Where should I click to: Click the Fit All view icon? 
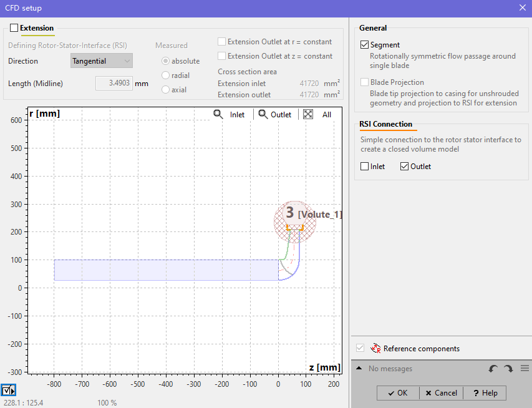[308, 114]
